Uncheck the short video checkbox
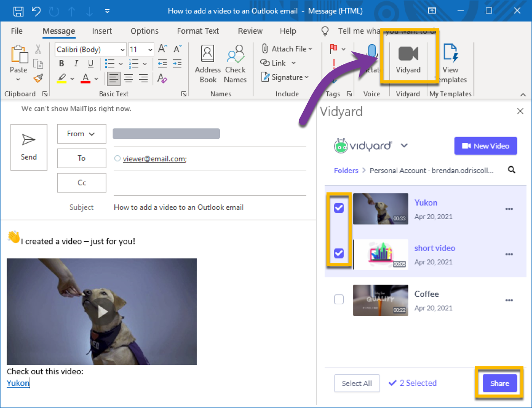The image size is (532, 408). coord(339,253)
